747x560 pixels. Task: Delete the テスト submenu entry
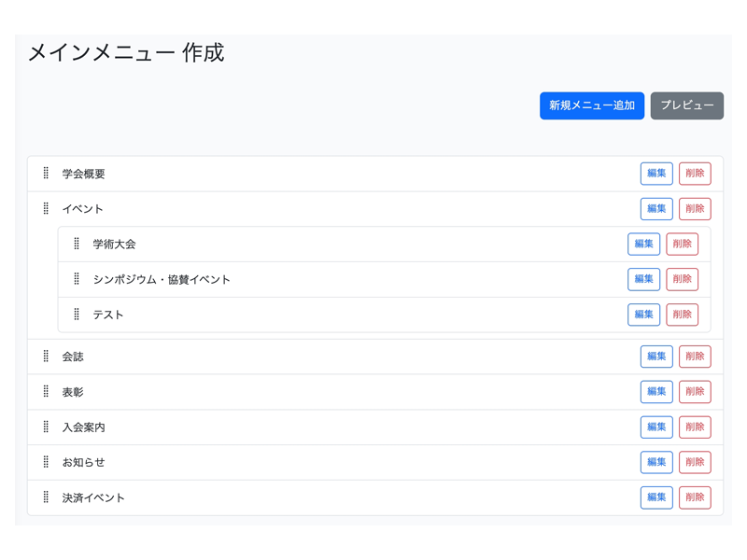pyautogui.click(x=682, y=315)
